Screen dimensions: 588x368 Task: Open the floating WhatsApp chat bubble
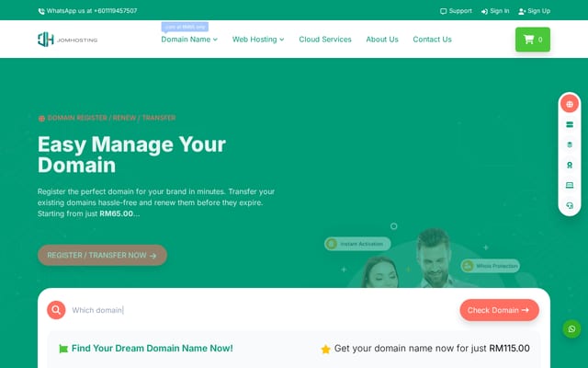[x=571, y=329]
